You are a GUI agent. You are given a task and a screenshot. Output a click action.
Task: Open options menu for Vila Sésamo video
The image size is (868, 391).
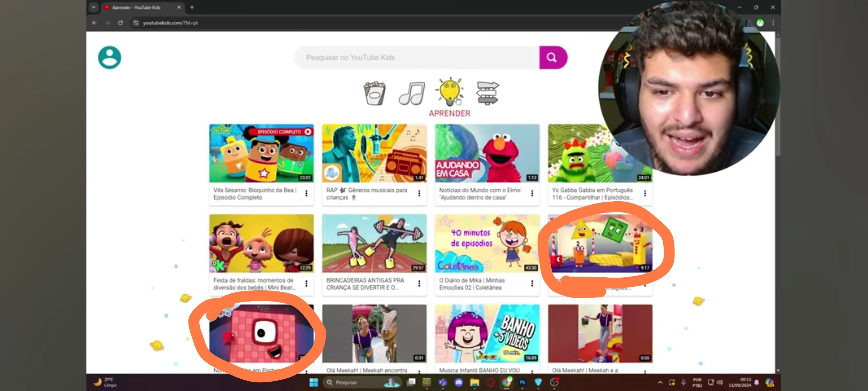pyautogui.click(x=306, y=193)
